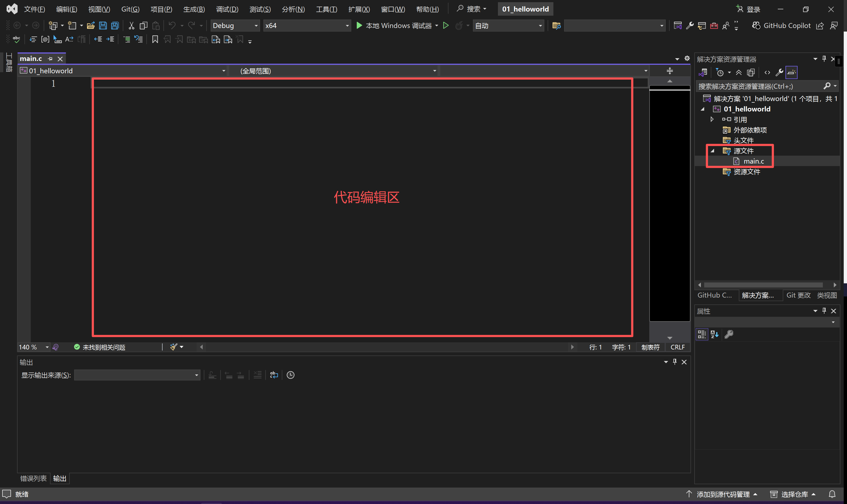Click the Cut scissors icon
This screenshot has height=504, width=847.
131,26
